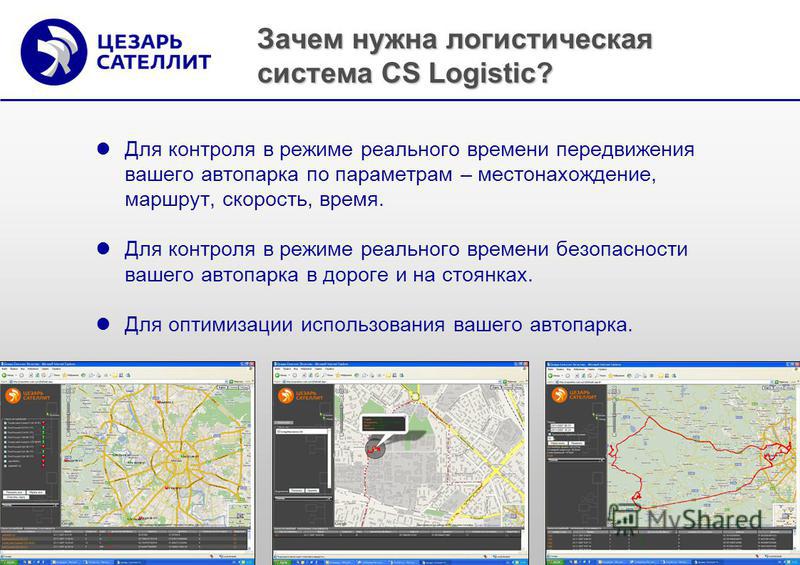Click IE Home icon in Moscow city map screenshot

pyautogui.click(x=43, y=375)
